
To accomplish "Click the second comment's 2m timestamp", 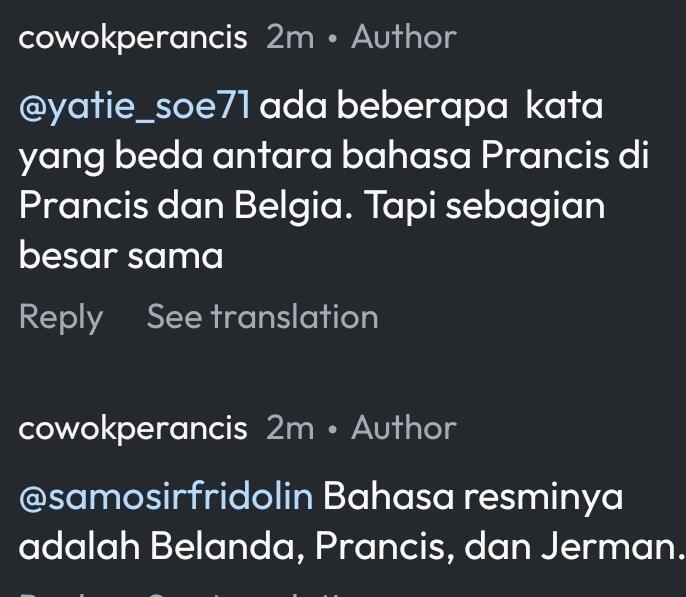I will pos(290,428).
